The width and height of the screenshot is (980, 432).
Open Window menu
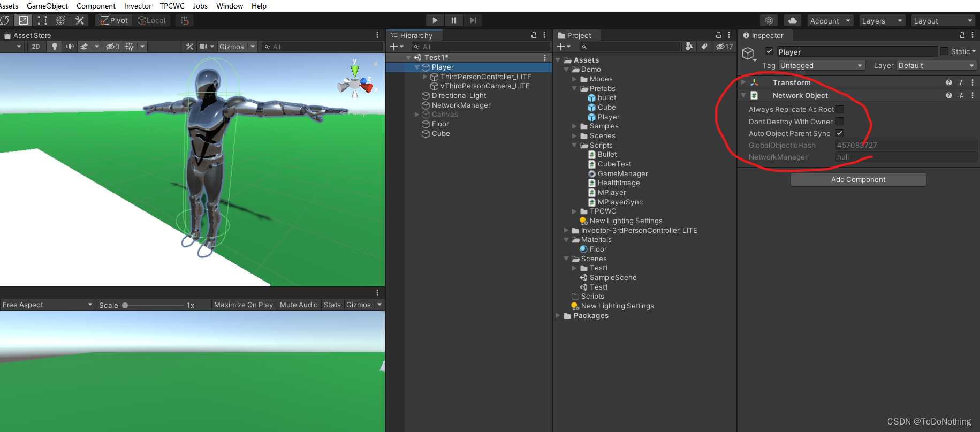click(229, 6)
